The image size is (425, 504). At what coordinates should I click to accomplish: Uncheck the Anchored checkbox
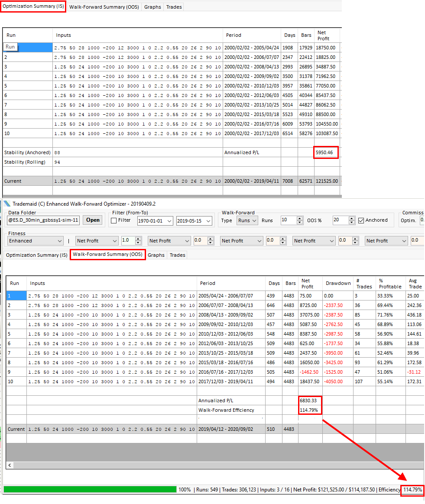[x=361, y=220]
